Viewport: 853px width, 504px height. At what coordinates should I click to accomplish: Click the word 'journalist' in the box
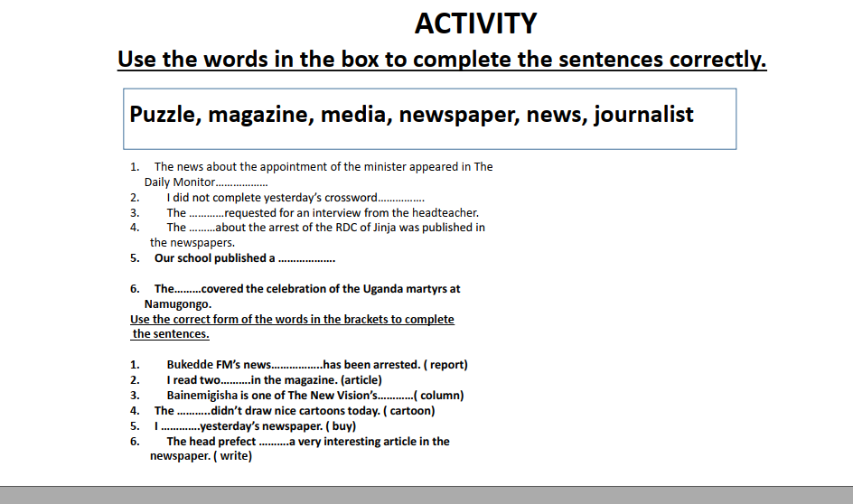643,115
